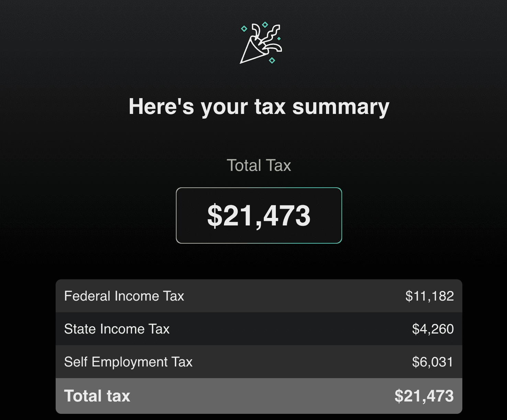Click the Total Tax label
This screenshot has height=420, width=507.
click(259, 165)
